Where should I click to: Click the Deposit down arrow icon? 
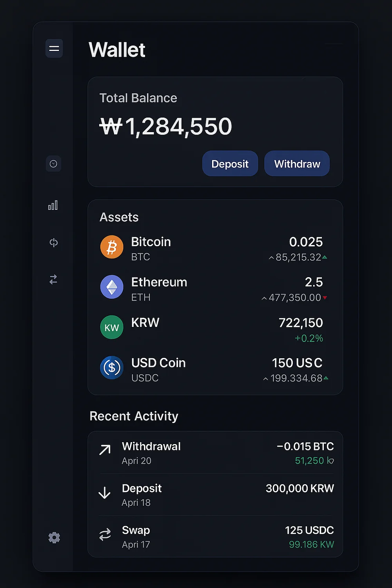click(104, 493)
